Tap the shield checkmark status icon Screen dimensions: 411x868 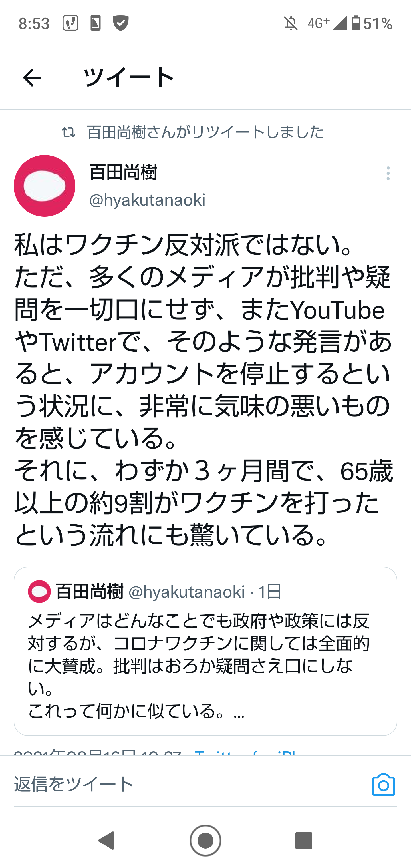[x=121, y=24]
